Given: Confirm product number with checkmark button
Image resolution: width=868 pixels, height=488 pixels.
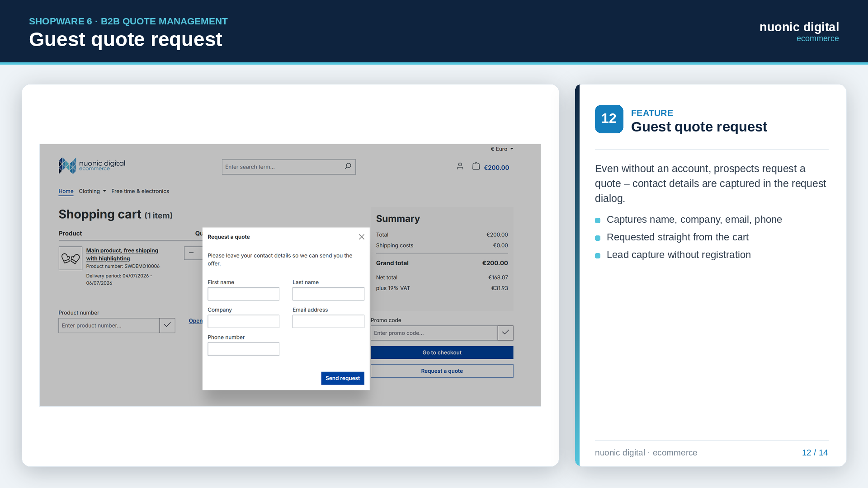Looking at the screenshot, I should pyautogui.click(x=167, y=325).
